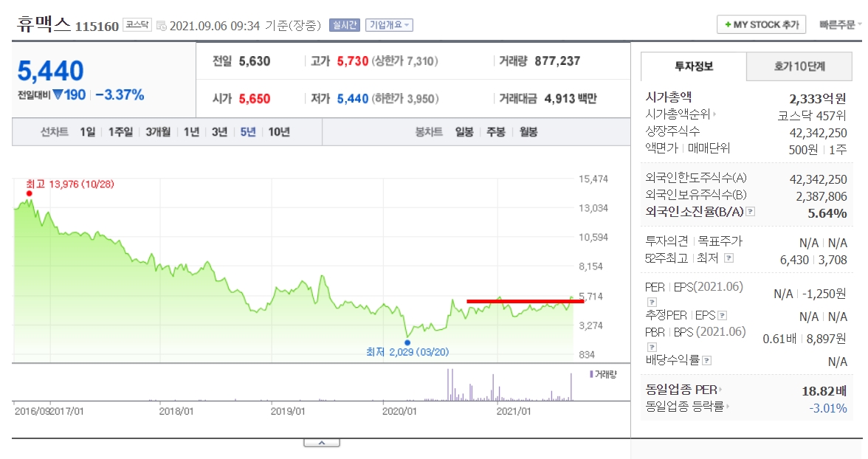Click the blue 최저 2,029 marker on chart
This screenshot has width=868, height=459.
point(407,342)
